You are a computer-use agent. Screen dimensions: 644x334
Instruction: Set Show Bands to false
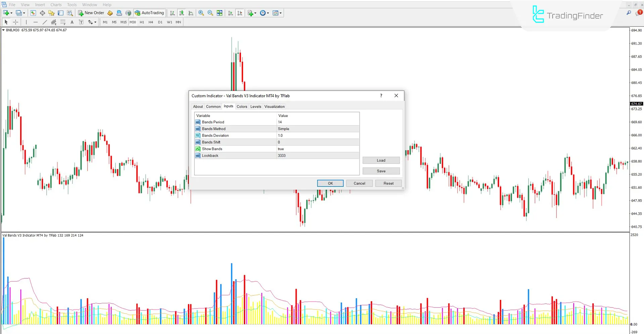(317, 149)
